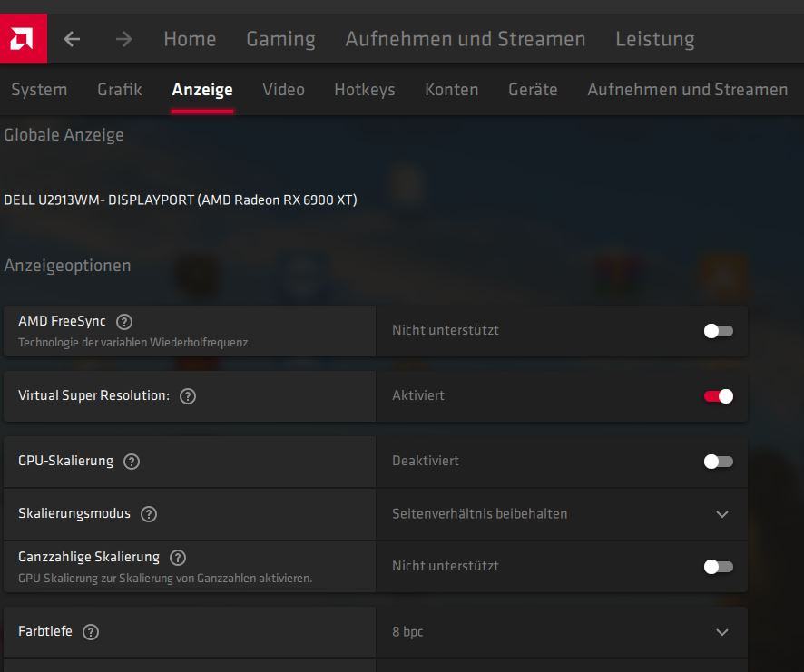Open the Gaming top menu
The image size is (804, 672).
point(281,40)
